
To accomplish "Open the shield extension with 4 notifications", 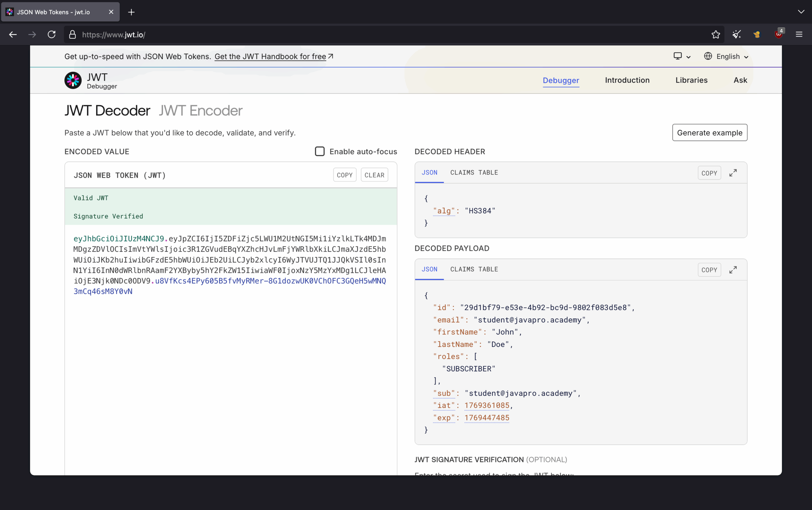I will click(778, 34).
